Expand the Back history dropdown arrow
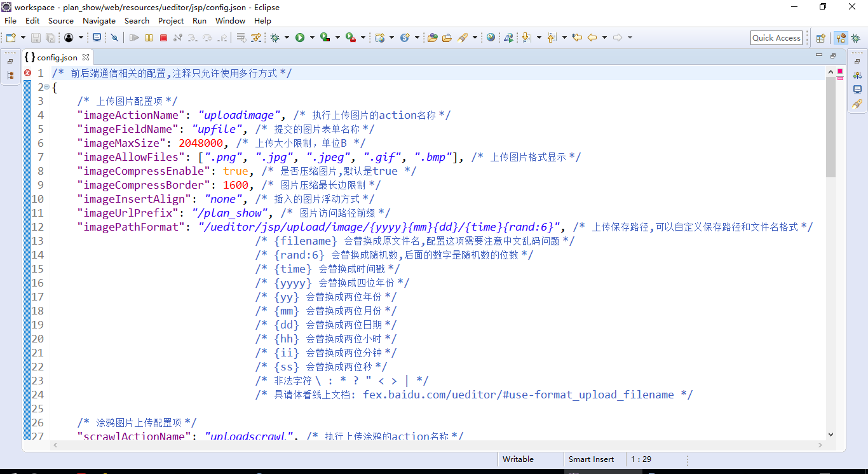 pos(604,37)
